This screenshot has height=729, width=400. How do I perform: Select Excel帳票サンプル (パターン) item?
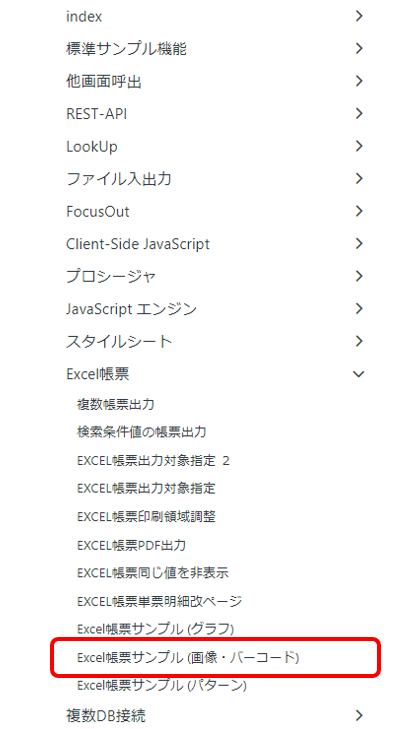[162, 685]
